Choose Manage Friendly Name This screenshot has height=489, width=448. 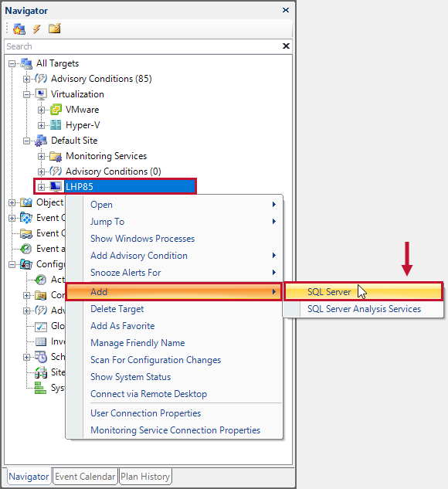point(175,343)
